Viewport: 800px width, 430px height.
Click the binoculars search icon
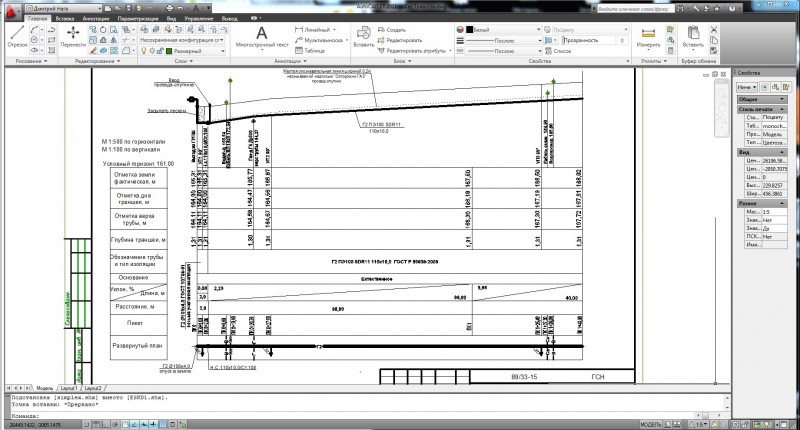681,9
